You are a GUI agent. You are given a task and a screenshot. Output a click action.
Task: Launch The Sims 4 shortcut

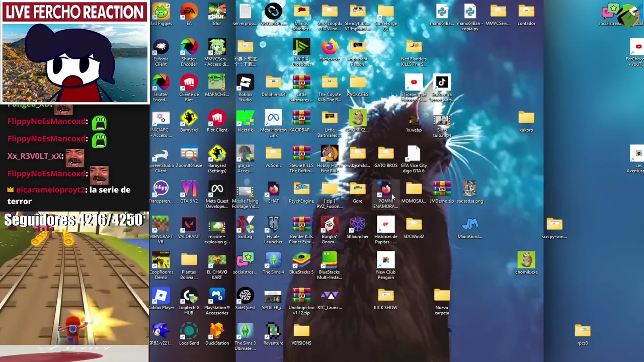pos(273,260)
